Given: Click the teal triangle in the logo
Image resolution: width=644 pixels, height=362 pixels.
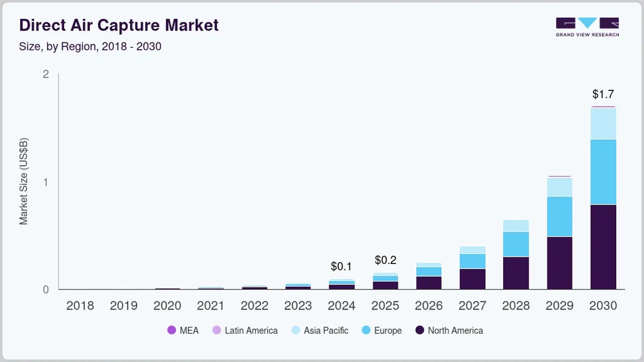Looking at the screenshot, I should [587, 23].
